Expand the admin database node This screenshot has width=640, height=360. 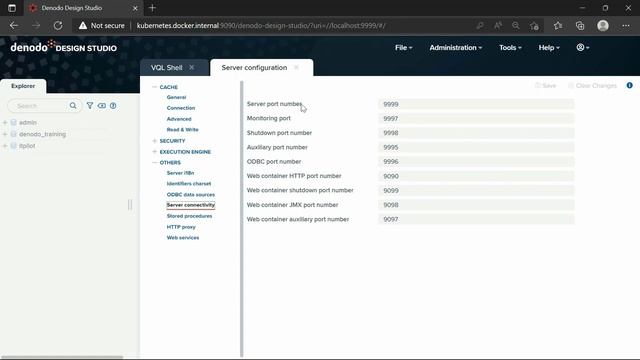click(x=5, y=122)
